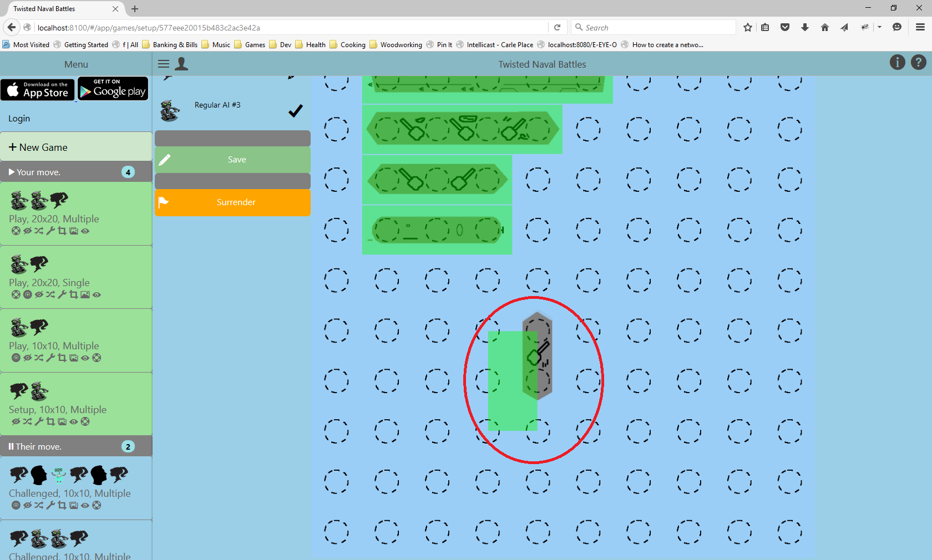Image resolution: width=932 pixels, height=560 pixels.
Task: Click the URL address bar
Action: pyautogui.click(x=291, y=27)
